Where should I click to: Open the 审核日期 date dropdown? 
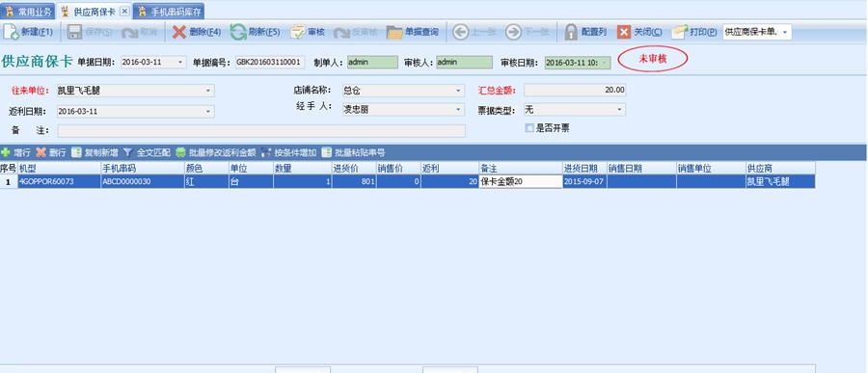tap(604, 63)
